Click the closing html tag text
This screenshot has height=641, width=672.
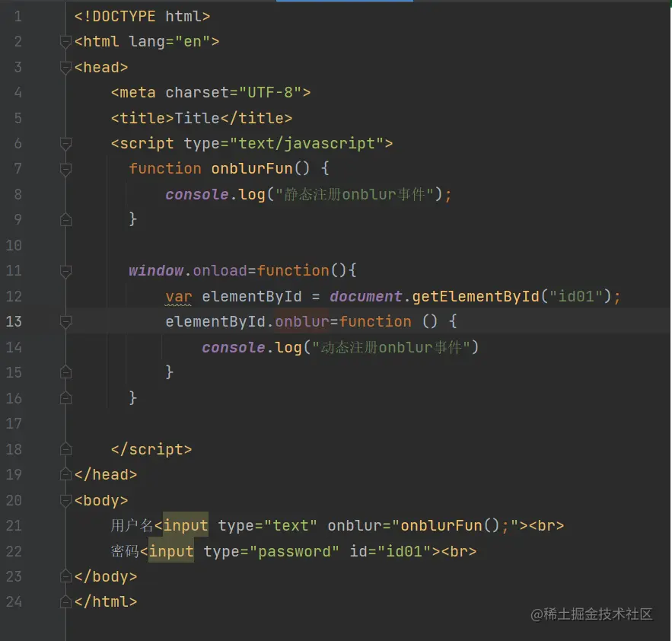click(106, 601)
